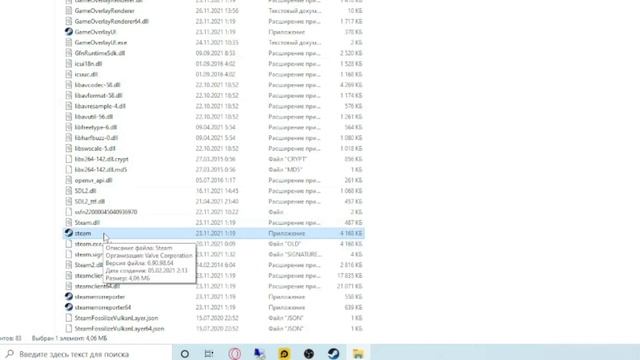Open Task View from the taskbar
The height and width of the screenshot is (360, 640).
[x=209, y=354]
